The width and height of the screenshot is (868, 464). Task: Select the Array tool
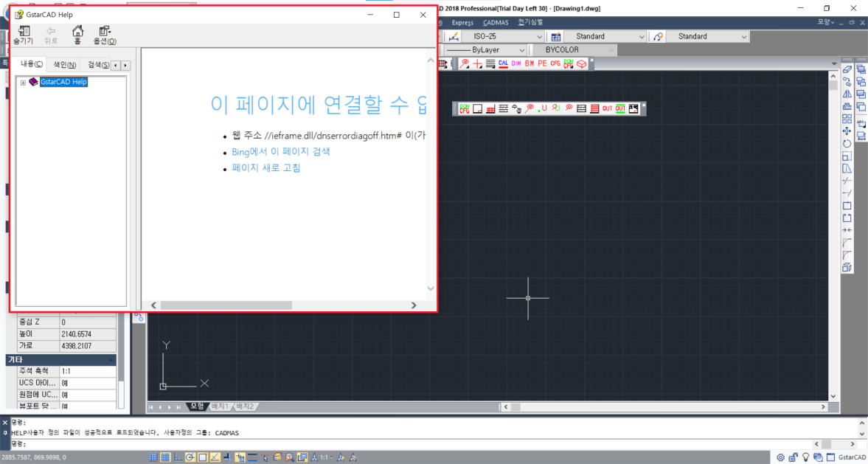coord(847,119)
